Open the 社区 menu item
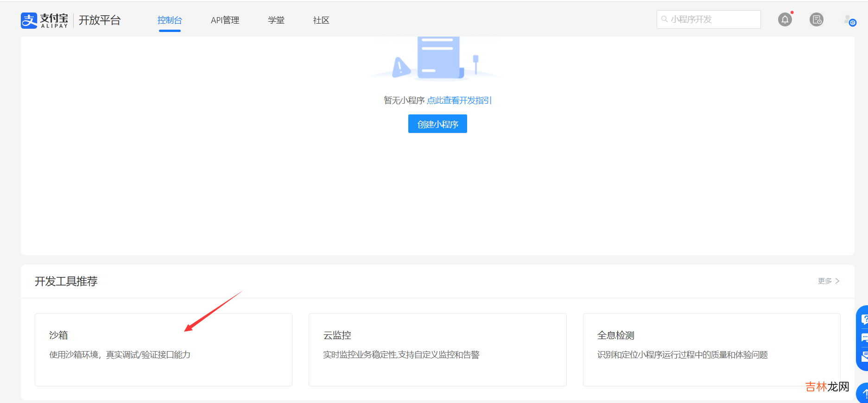The width and height of the screenshot is (868, 403). 321,20
